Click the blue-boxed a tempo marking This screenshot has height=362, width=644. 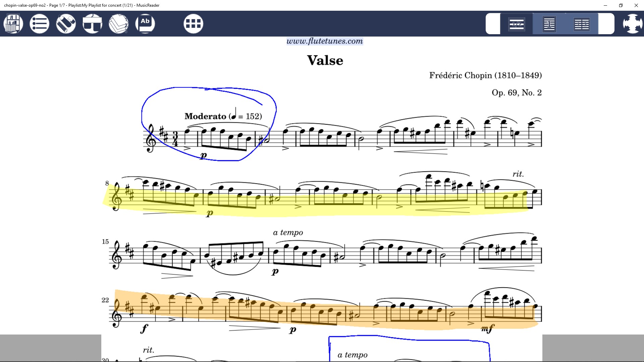(x=353, y=355)
